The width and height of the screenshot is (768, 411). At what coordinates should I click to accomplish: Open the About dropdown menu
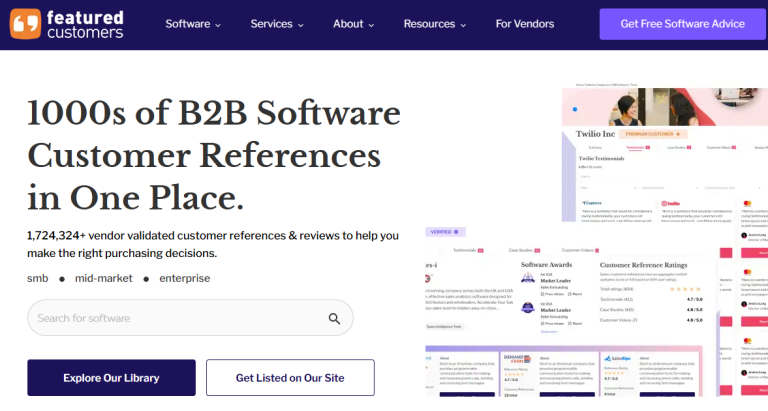354,24
